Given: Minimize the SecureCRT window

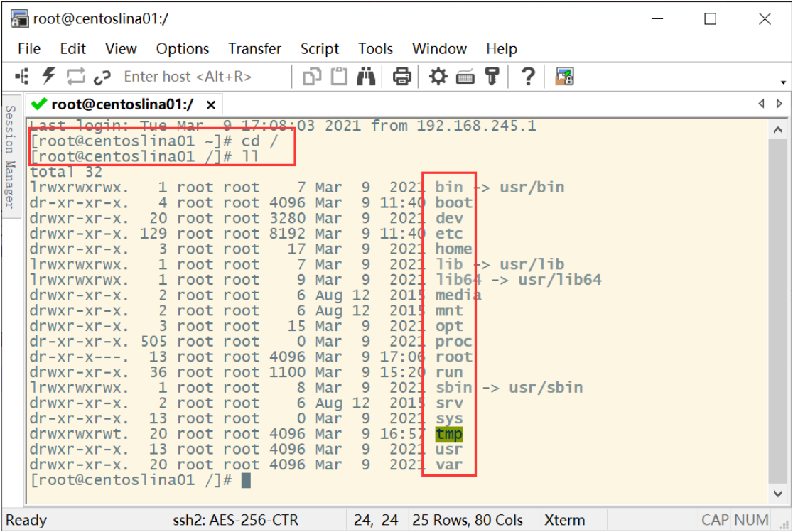Looking at the screenshot, I should point(657,19).
